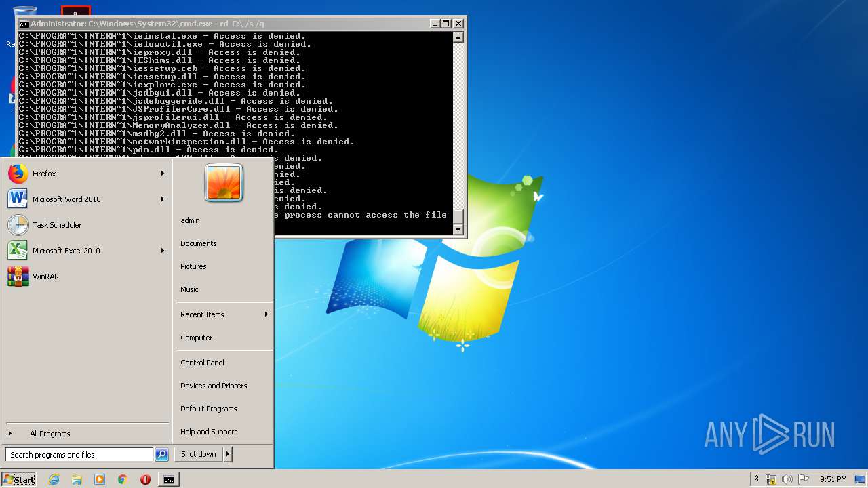The width and height of the screenshot is (868, 488).
Task: Open the shut down options arrow
Action: [228, 454]
